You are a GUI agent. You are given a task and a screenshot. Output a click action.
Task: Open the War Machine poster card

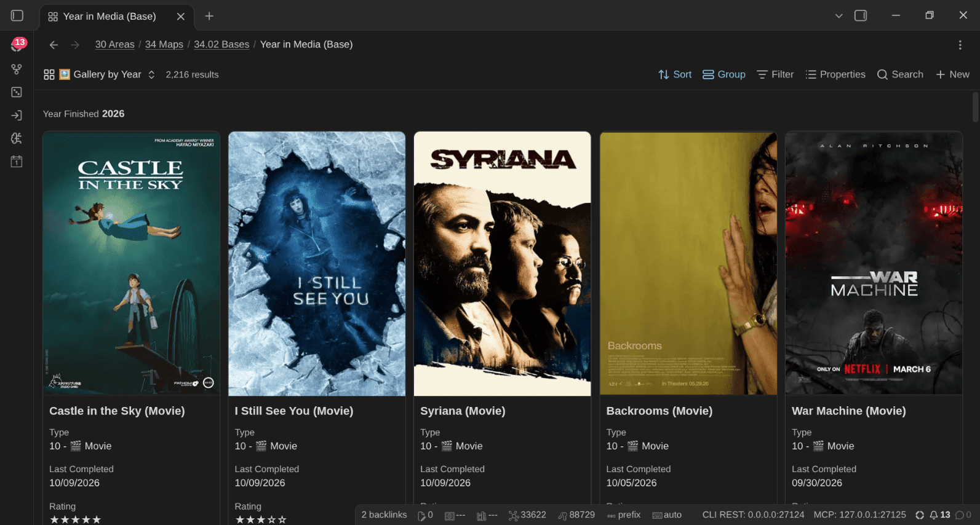click(x=874, y=264)
